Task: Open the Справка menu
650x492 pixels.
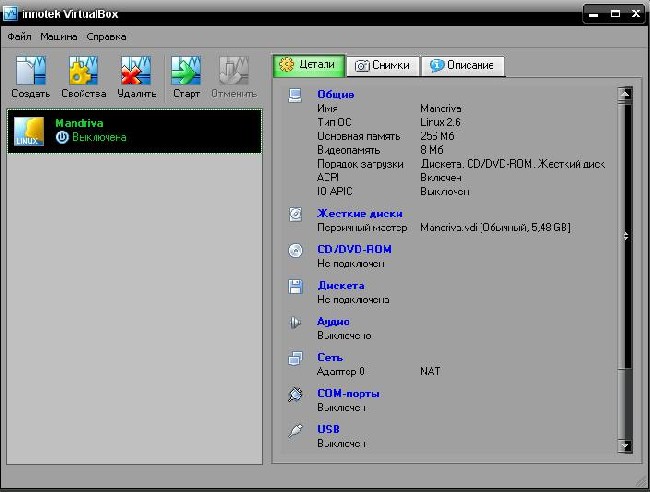Action: click(107, 37)
